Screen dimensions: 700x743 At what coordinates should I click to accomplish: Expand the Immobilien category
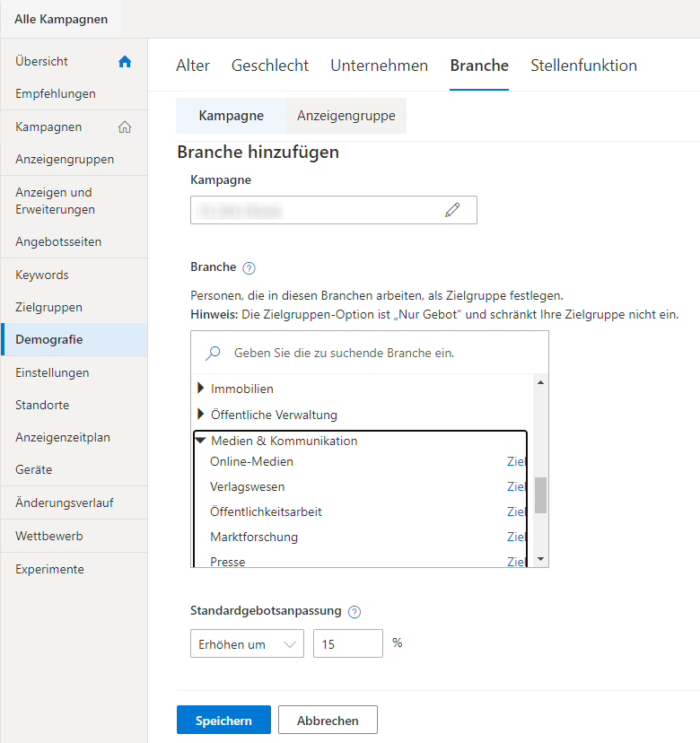tap(200, 388)
